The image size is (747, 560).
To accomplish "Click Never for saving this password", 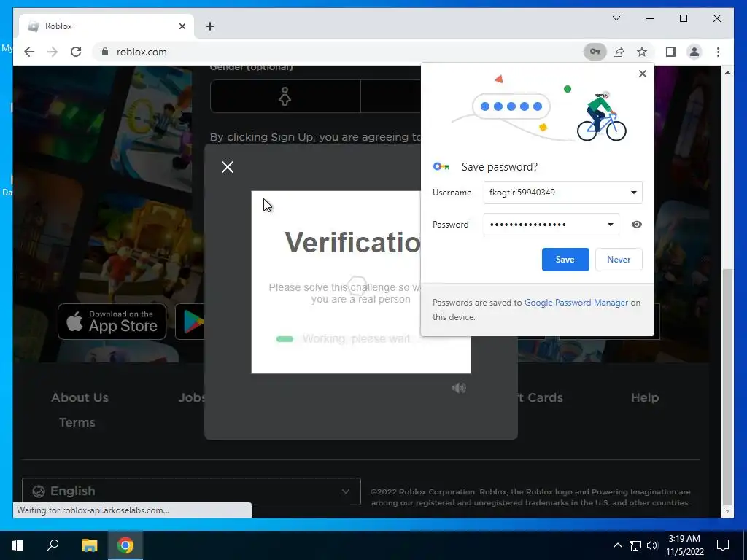I will tap(619, 260).
